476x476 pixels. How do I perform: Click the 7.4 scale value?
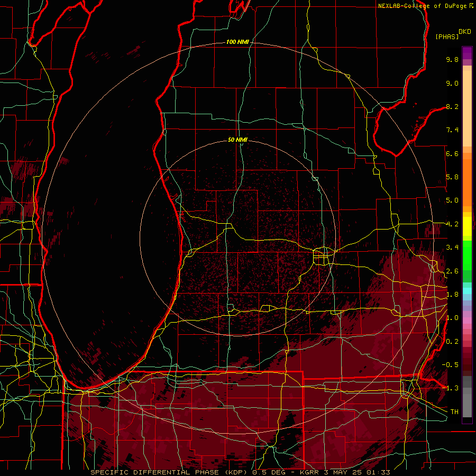pos(452,130)
